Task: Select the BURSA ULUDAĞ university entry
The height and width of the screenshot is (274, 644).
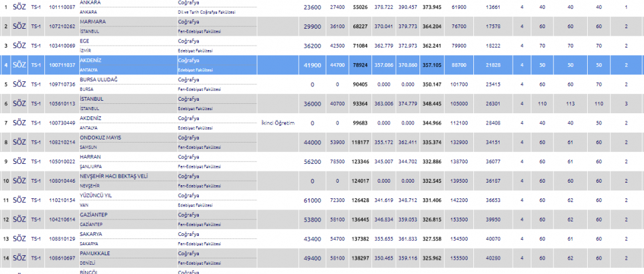Action: (101, 79)
